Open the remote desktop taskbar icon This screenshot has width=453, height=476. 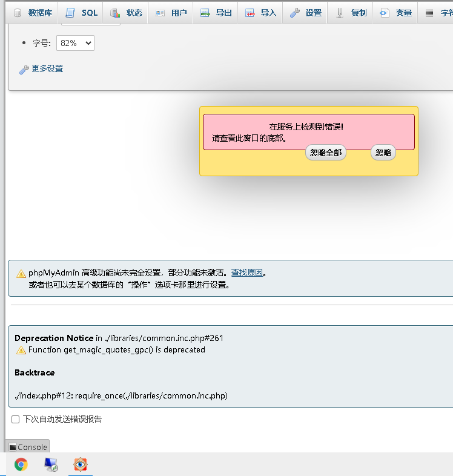51,464
